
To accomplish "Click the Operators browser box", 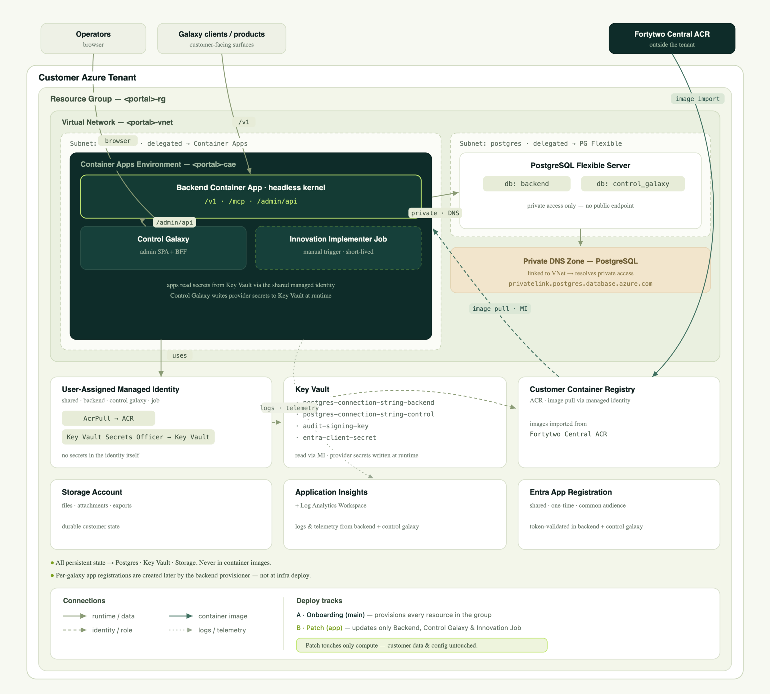I will coord(93,38).
